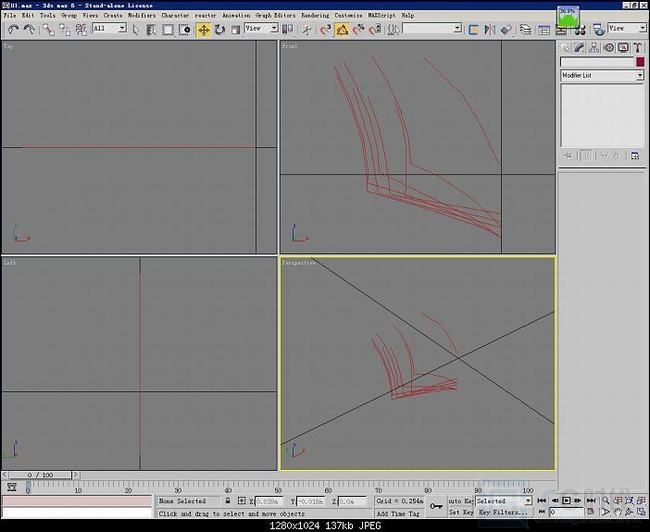Image resolution: width=650 pixels, height=532 pixels.
Task: Click the object name input field
Action: coord(597,62)
